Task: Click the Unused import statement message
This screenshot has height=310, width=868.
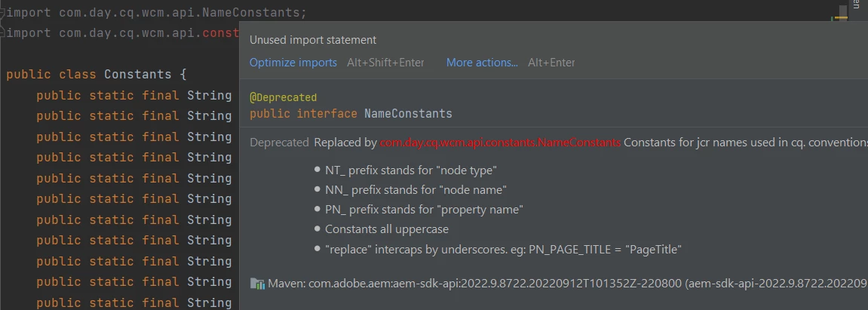Action: (x=313, y=40)
